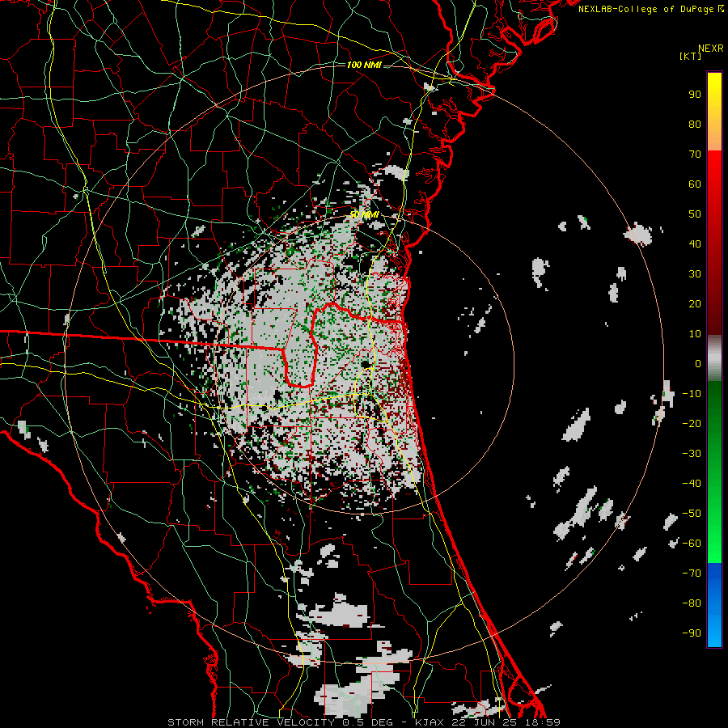Click the 50 NMI range ring label
The height and width of the screenshot is (728, 728).
coord(364,214)
